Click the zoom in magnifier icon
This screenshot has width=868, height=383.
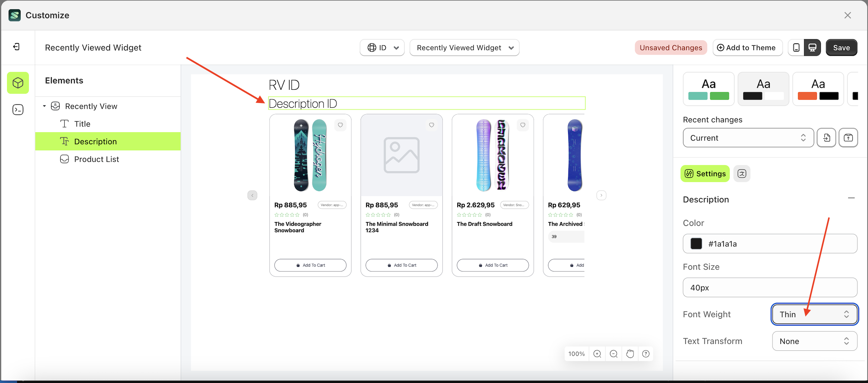click(x=597, y=354)
